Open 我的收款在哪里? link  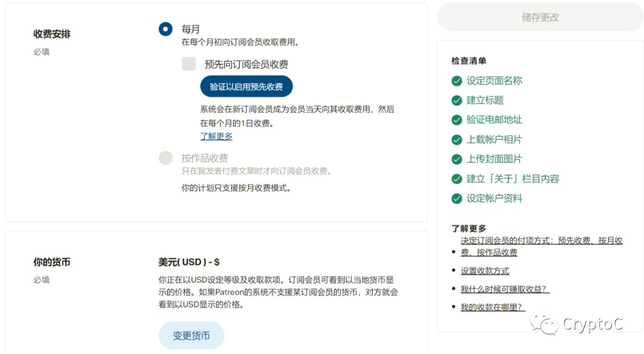493,308
